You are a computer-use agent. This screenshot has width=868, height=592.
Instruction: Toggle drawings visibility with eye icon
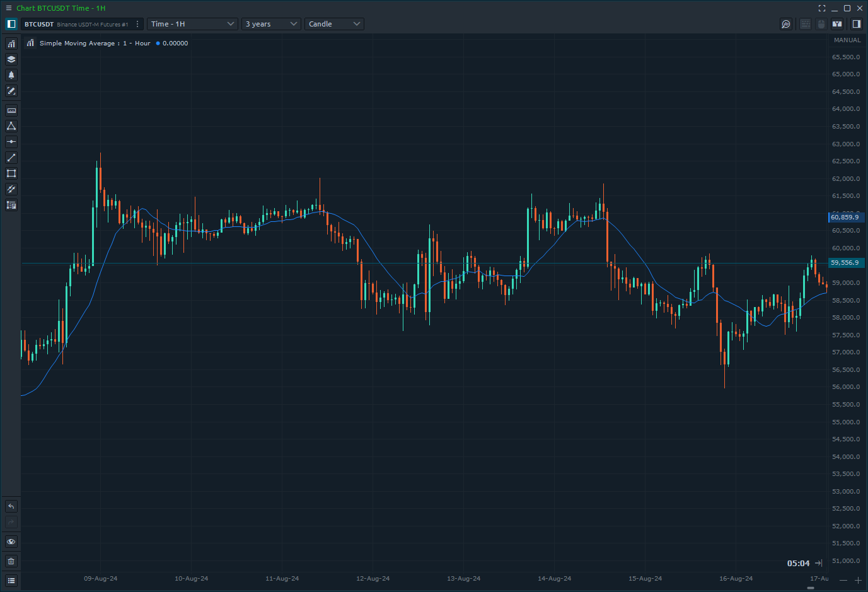click(11, 542)
